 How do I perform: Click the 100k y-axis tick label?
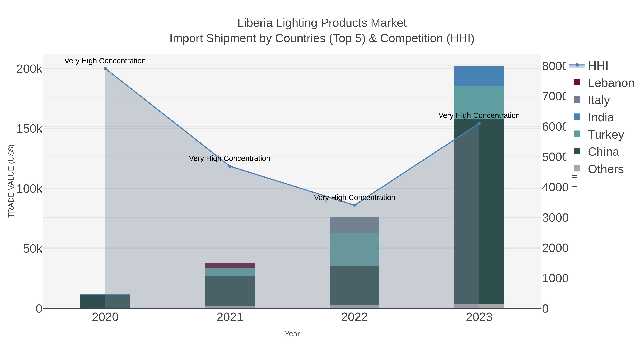(30, 189)
